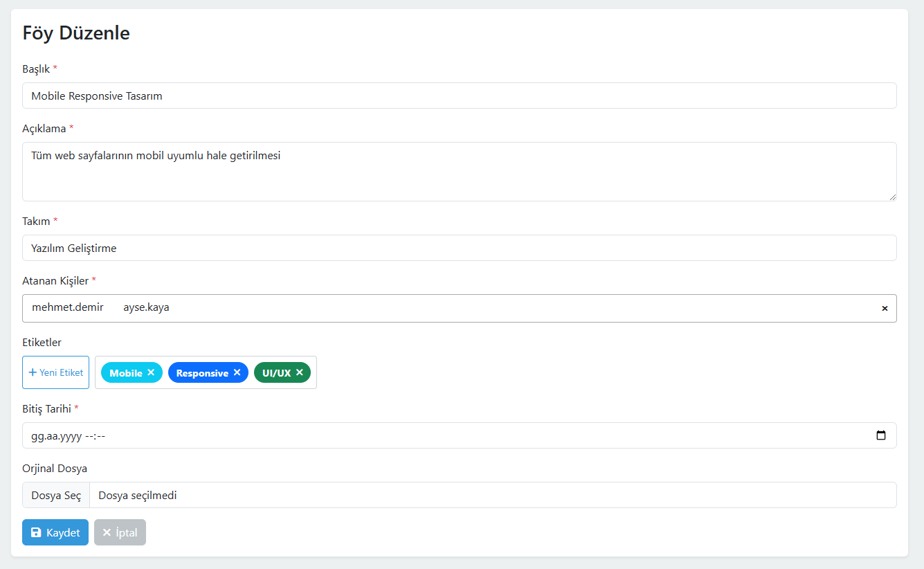This screenshot has width=924, height=569.
Task: Click the x icon on the İptal button
Action: (107, 533)
